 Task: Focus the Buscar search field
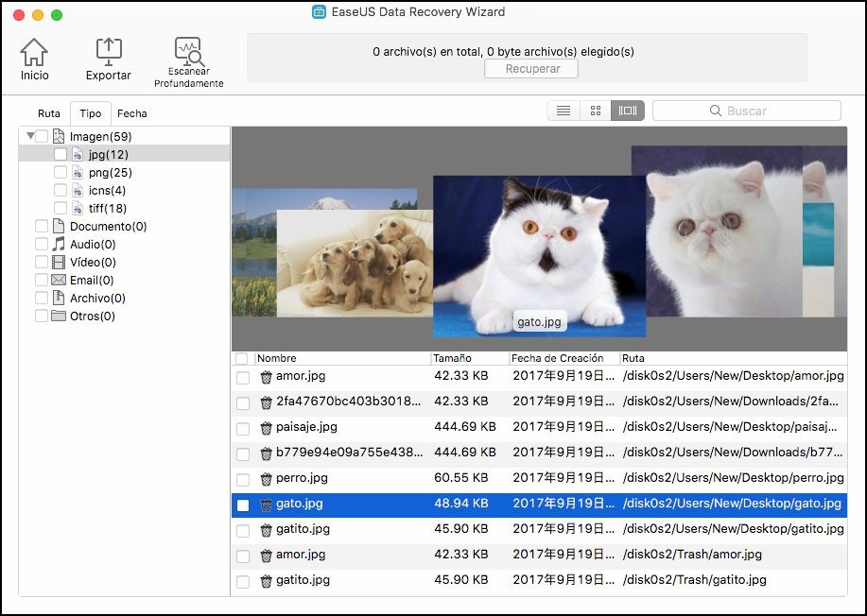[x=747, y=111]
